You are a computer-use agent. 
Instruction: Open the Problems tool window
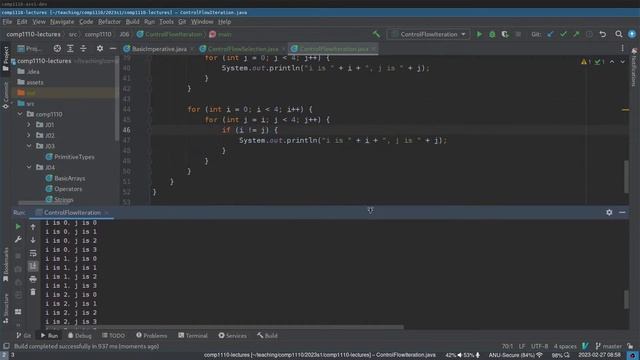(x=151, y=336)
